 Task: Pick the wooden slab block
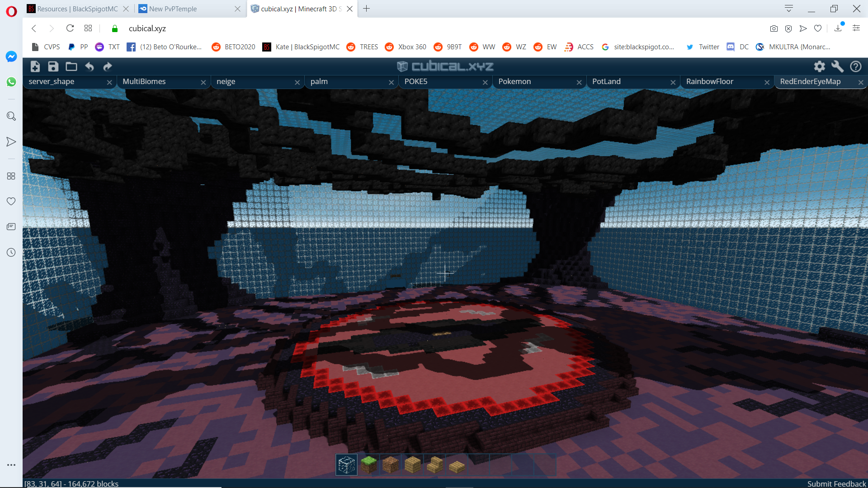coord(456,465)
